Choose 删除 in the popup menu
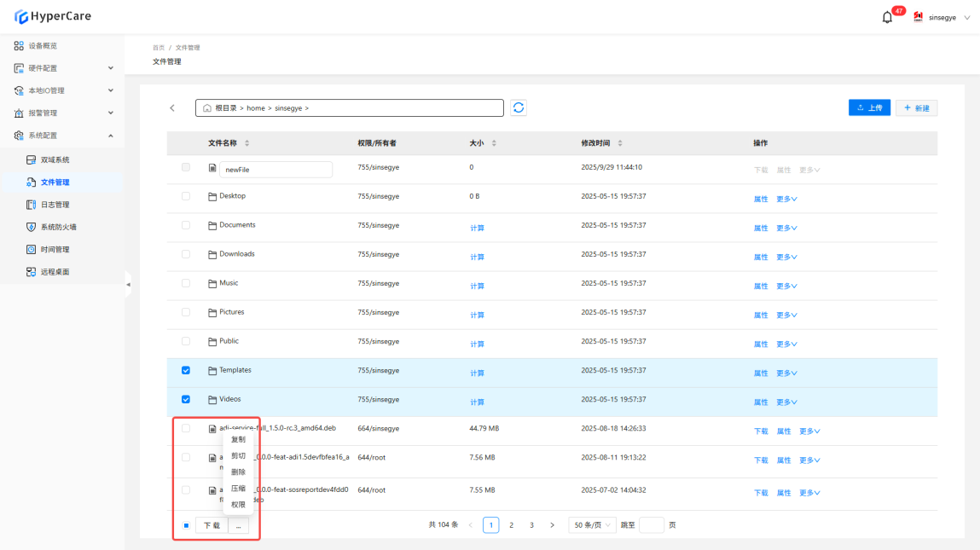This screenshot has width=980, height=550. [x=238, y=472]
